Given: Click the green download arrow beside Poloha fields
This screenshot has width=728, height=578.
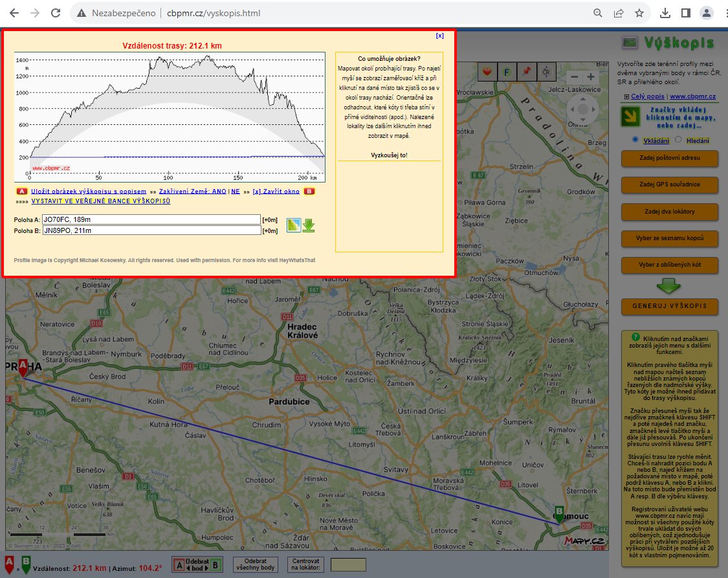Looking at the screenshot, I should (309, 225).
